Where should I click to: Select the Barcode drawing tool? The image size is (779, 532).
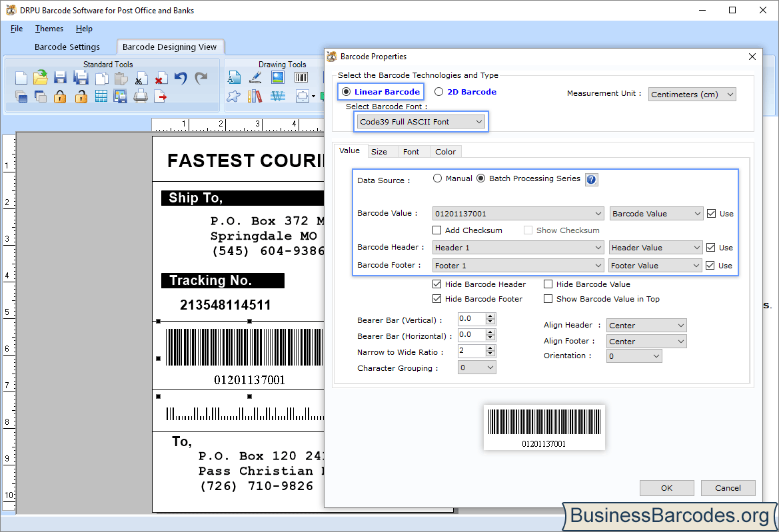(x=301, y=77)
